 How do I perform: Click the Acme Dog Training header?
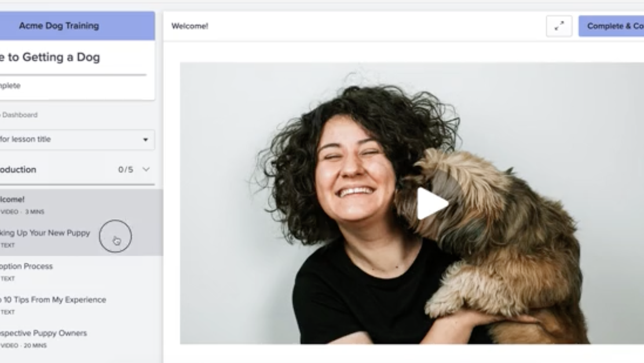[59, 26]
